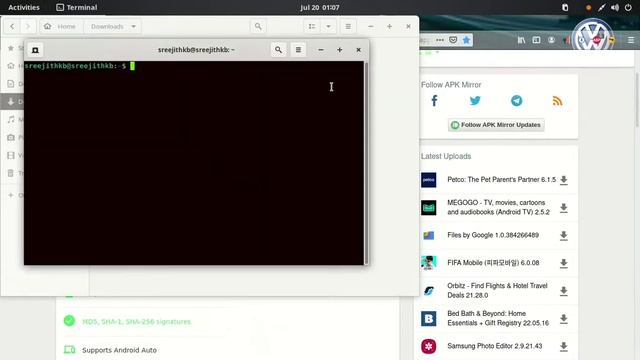The image size is (640, 360).
Task: Open APK Mirror Twitter page
Action: (x=475, y=101)
